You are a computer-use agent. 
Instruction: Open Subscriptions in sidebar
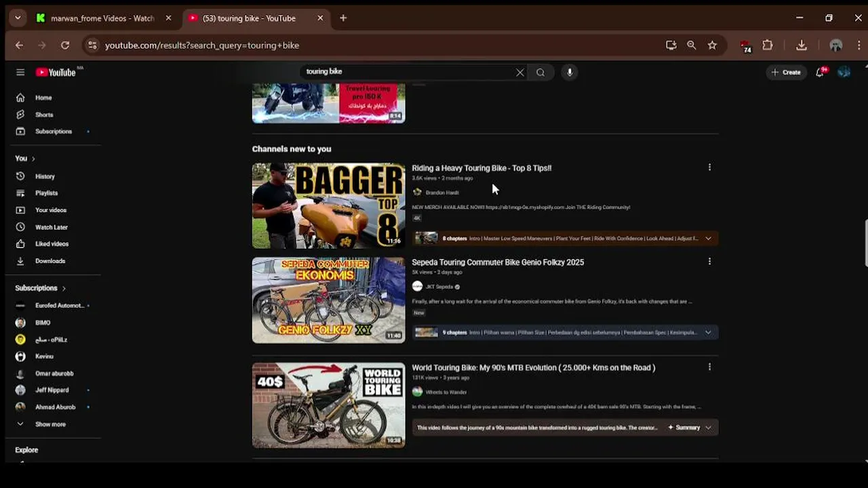pos(53,131)
